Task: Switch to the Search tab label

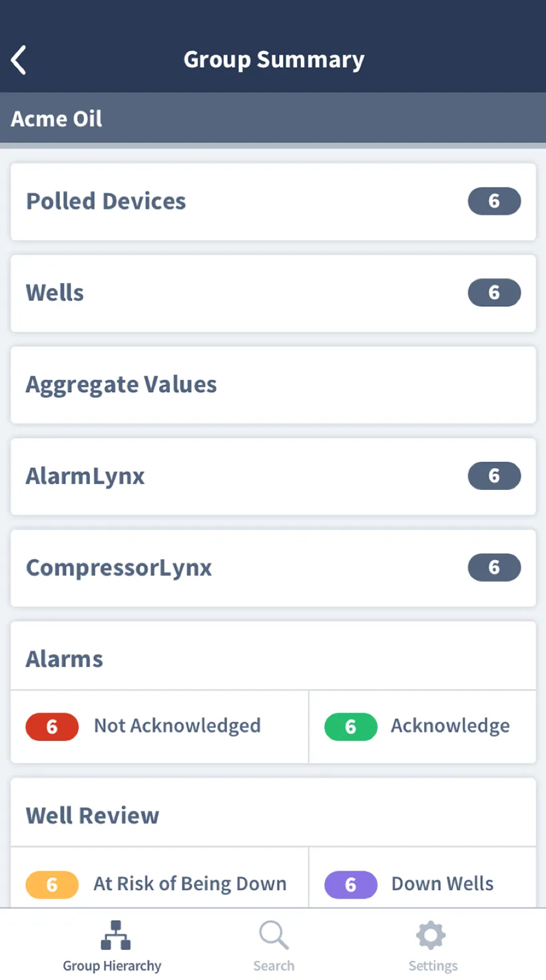Action: tap(274, 966)
